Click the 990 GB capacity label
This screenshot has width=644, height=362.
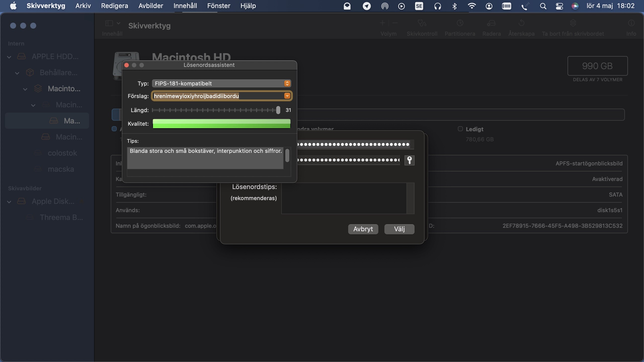pos(597,66)
